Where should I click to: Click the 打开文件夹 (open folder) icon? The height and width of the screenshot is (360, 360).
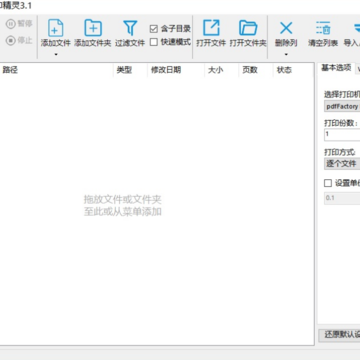tap(248, 28)
